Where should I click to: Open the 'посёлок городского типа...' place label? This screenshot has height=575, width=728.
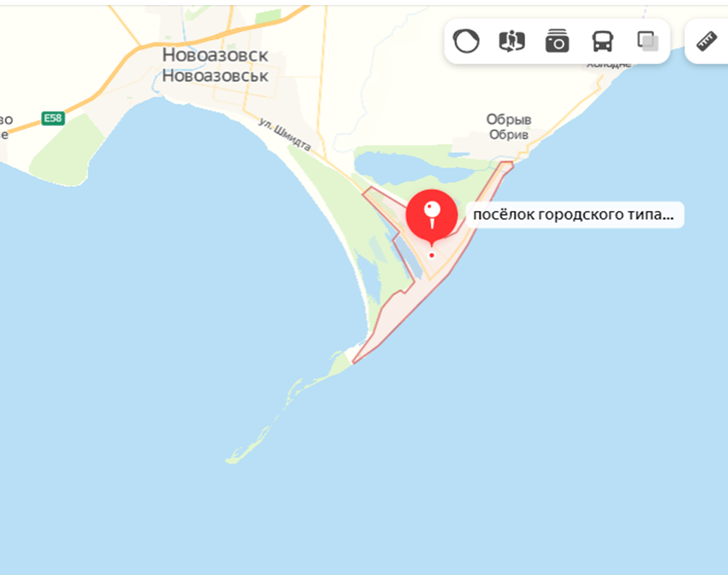pyautogui.click(x=575, y=215)
